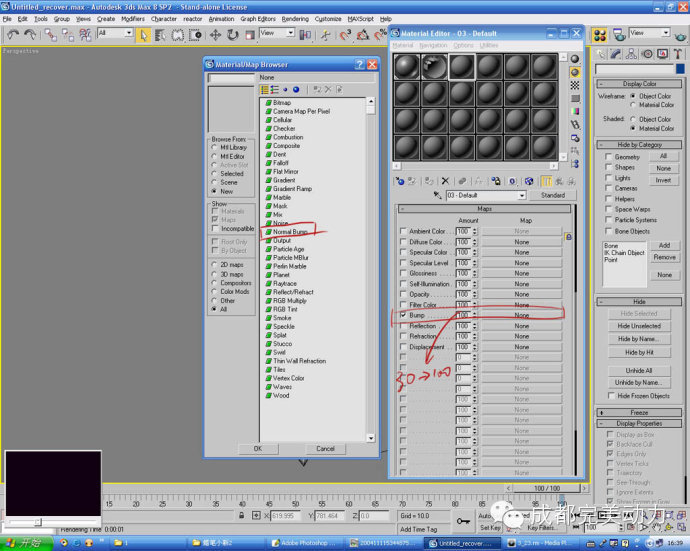Screen dimensions: 690x551
Task: Enable the Incompatible checkbox
Action: click(x=215, y=228)
